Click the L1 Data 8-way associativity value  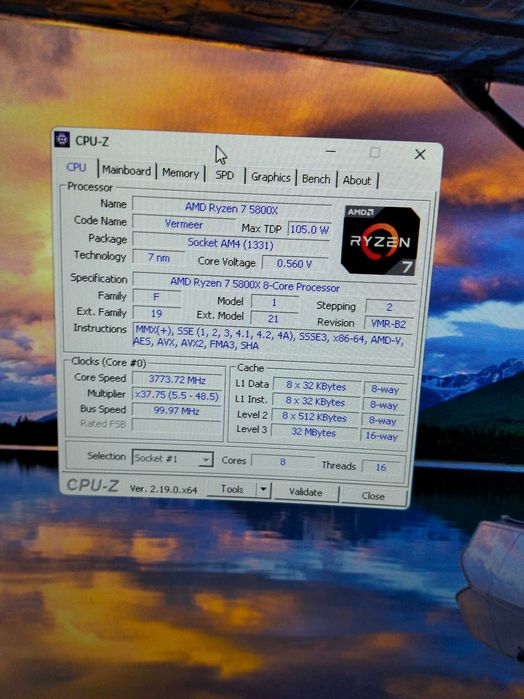[x=385, y=389]
